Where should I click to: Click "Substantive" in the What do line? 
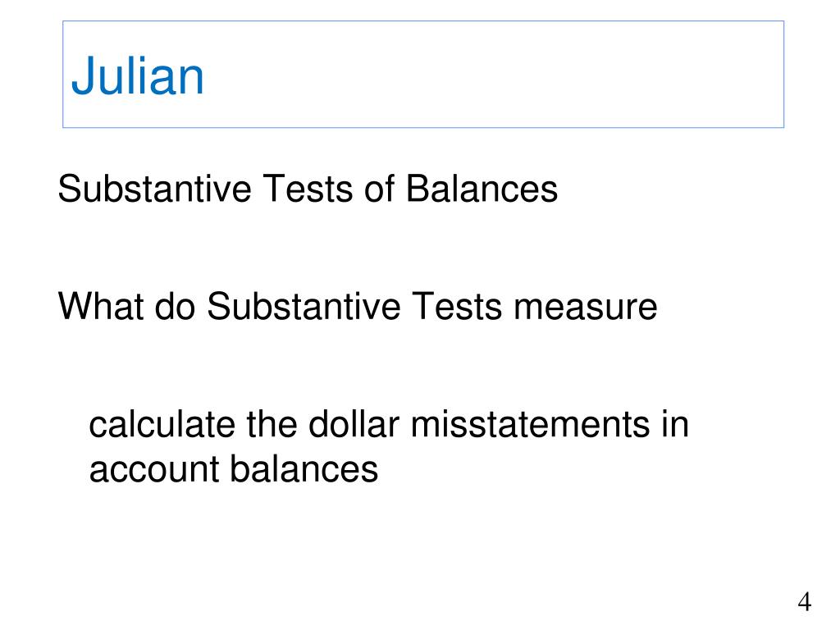click(x=304, y=307)
